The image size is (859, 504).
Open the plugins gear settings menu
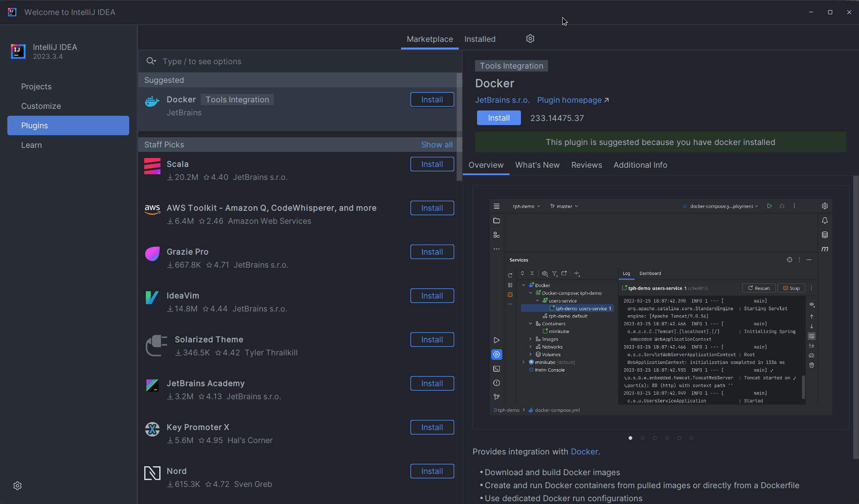[530, 39]
